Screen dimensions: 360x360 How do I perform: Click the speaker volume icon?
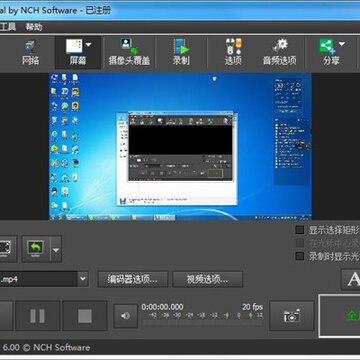click(x=125, y=316)
